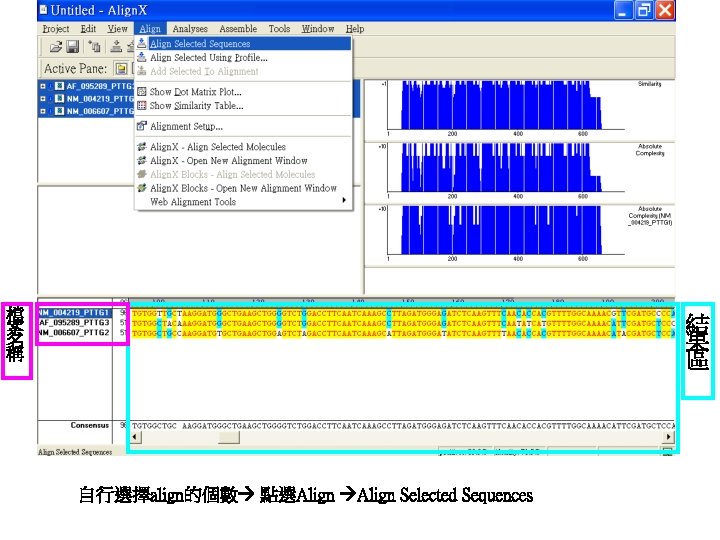Screen dimensions: 720x540
Task: Click the icon beside Align Selected Using Profile
Action: pos(142,57)
